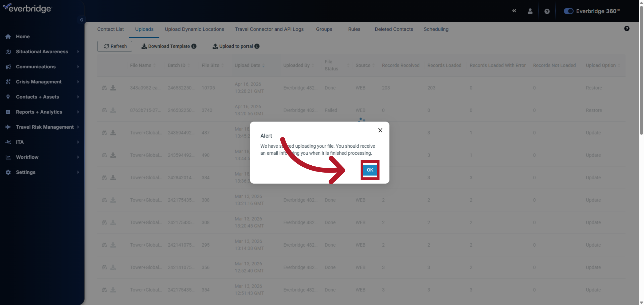Download the first uploaded file
644x305 pixels.
[113, 88]
